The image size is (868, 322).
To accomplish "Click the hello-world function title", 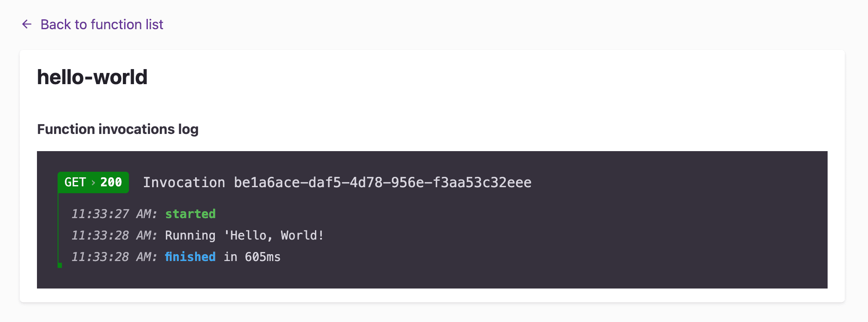I will [92, 77].
